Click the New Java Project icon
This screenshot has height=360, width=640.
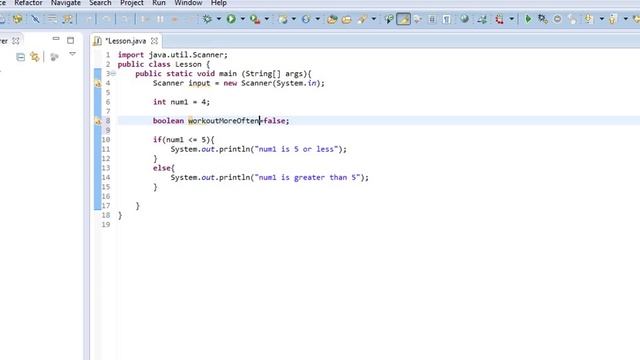click(x=282, y=19)
